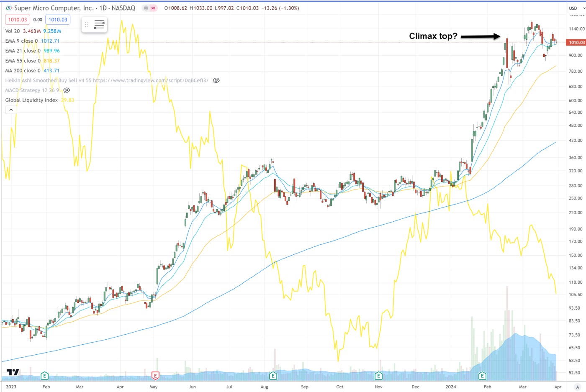Image resolution: width=586 pixels, height=392 pixels.
Task: Click the 1140.00 price axis label
Action: coord(576,29)
